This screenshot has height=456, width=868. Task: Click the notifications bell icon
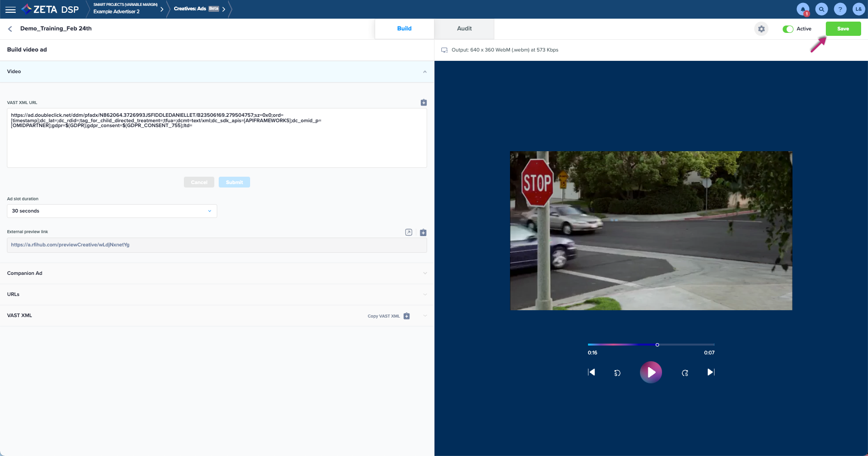click(x=803, y=9)
